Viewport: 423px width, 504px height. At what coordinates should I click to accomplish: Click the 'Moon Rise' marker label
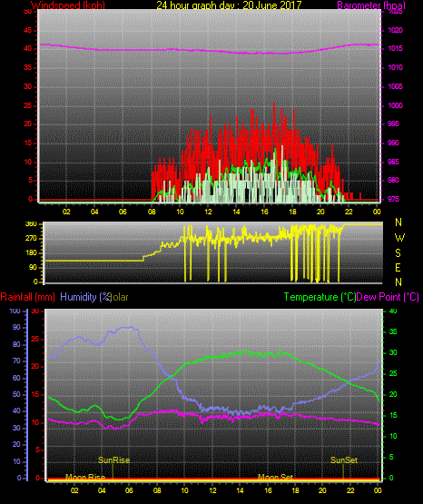tap(85, 477)
